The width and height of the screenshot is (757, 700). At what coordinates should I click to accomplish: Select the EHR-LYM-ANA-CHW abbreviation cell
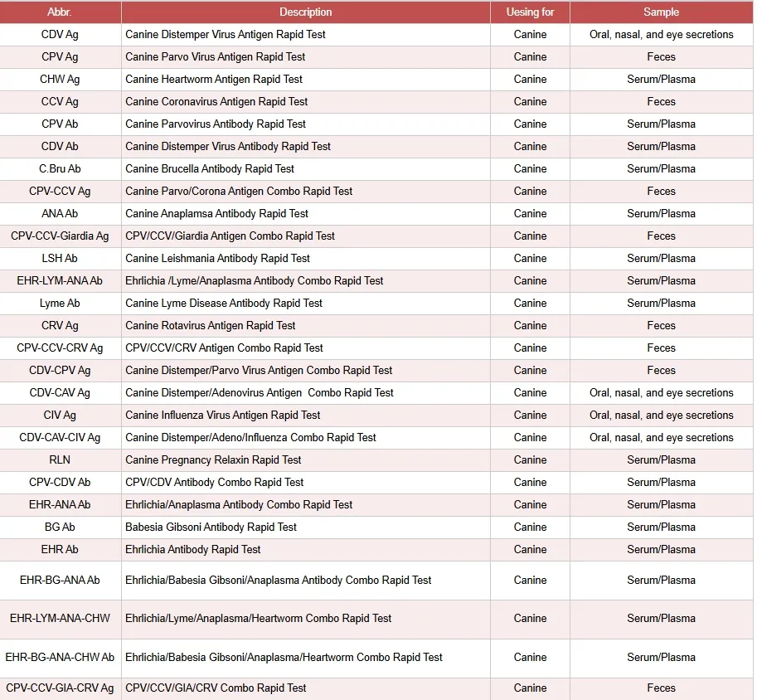point(60,619)
